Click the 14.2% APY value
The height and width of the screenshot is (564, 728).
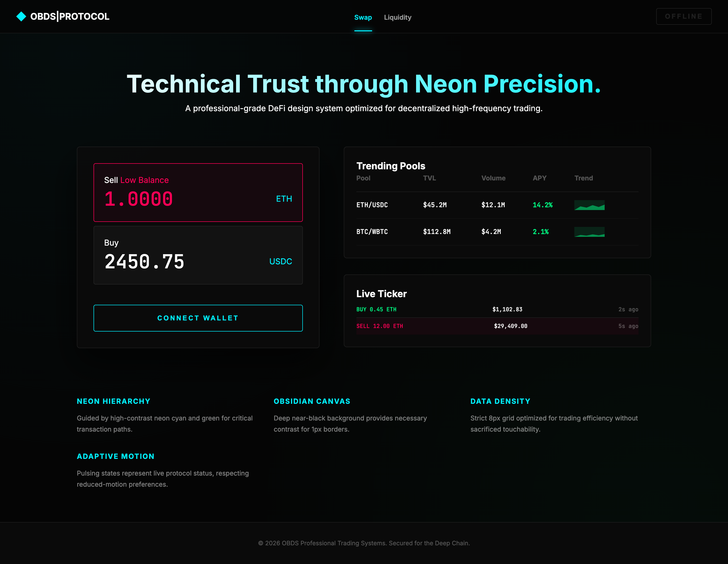click(x=542, y=205)
